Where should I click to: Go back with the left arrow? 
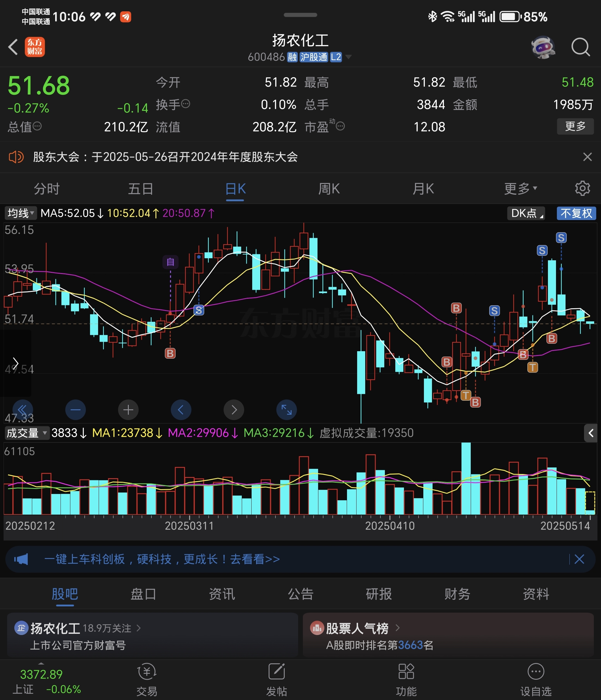pyautogui.click(x=13, y=47)
